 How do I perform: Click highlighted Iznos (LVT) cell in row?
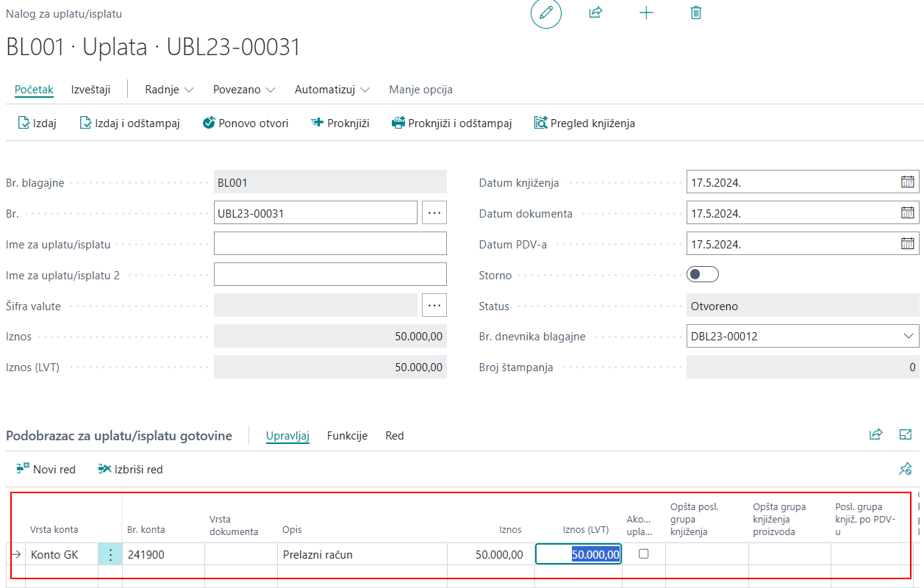pos(579,554)
